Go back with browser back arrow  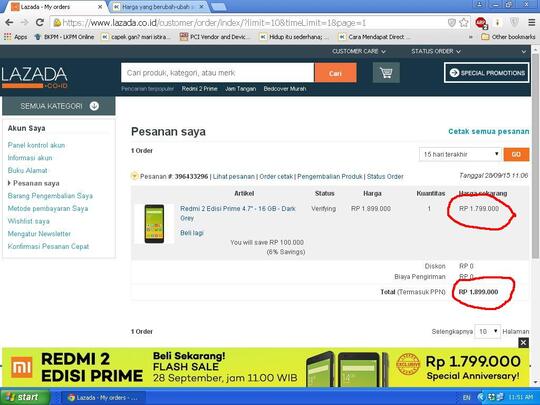pos(9,23)
